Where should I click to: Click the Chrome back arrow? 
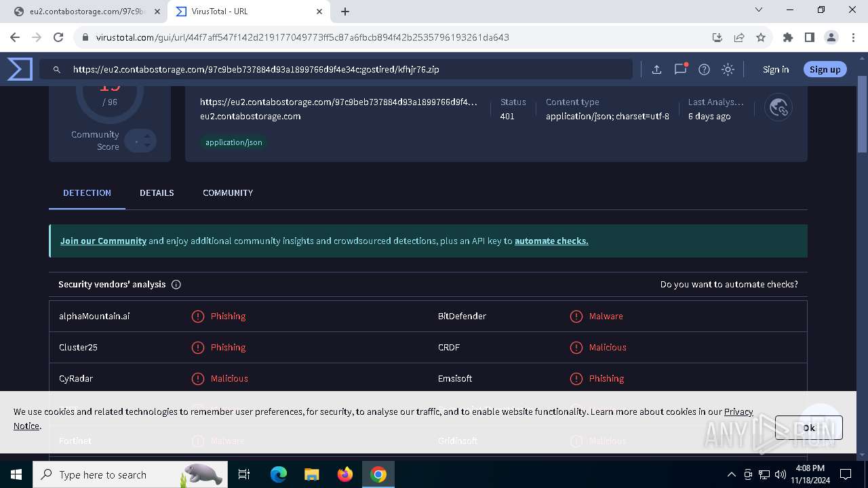(x=16, y=37)
